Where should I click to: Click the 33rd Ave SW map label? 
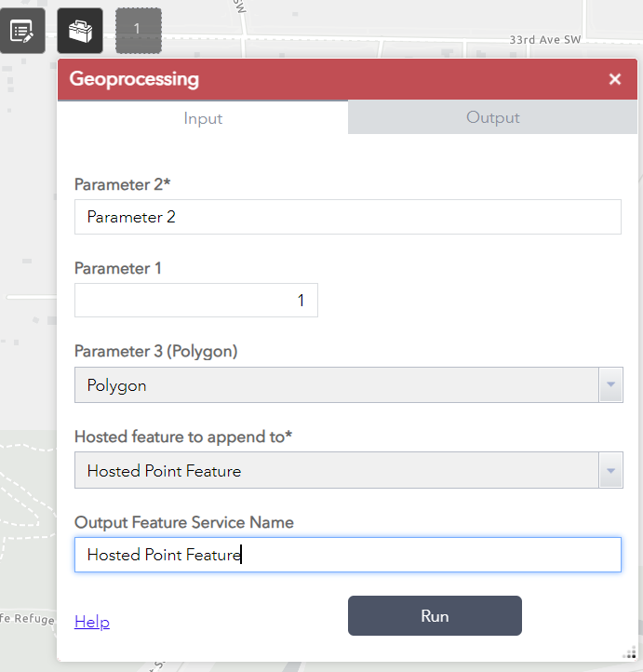pos(545,41)
